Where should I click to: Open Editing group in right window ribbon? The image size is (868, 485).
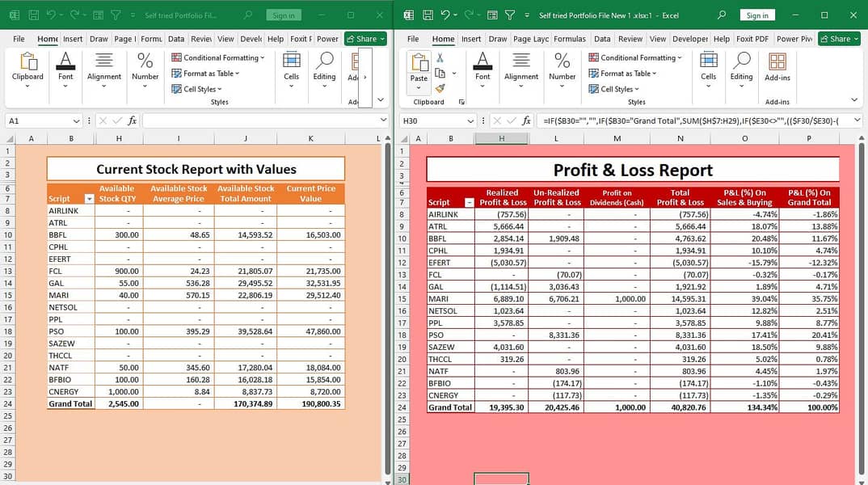(x=741, y=70)
